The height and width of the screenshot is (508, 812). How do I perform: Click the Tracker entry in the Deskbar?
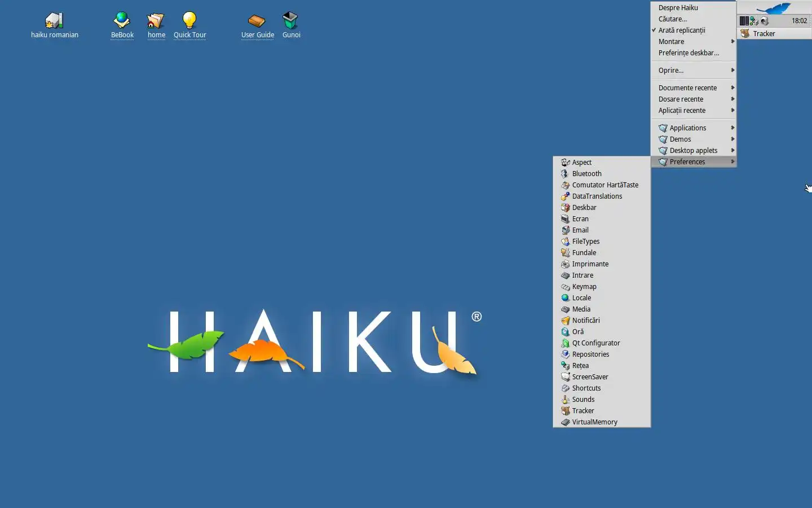click(774, 33)
